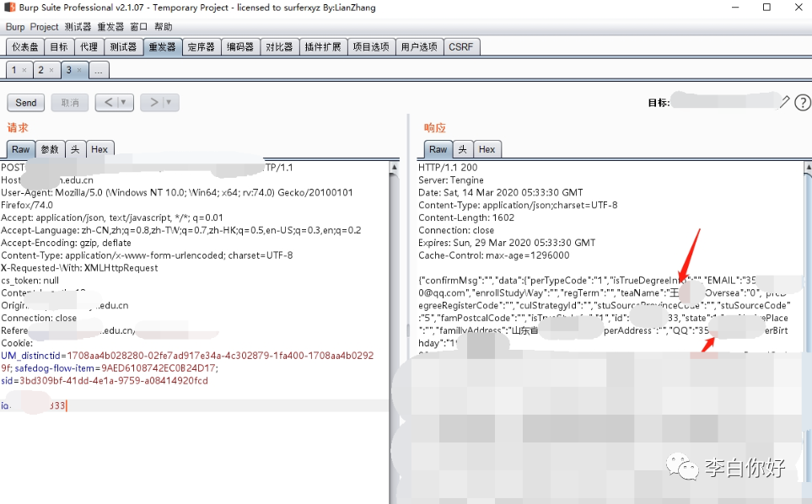Select repeater tab 3
This screenshot has width=812, height=504.
(68, 70)
